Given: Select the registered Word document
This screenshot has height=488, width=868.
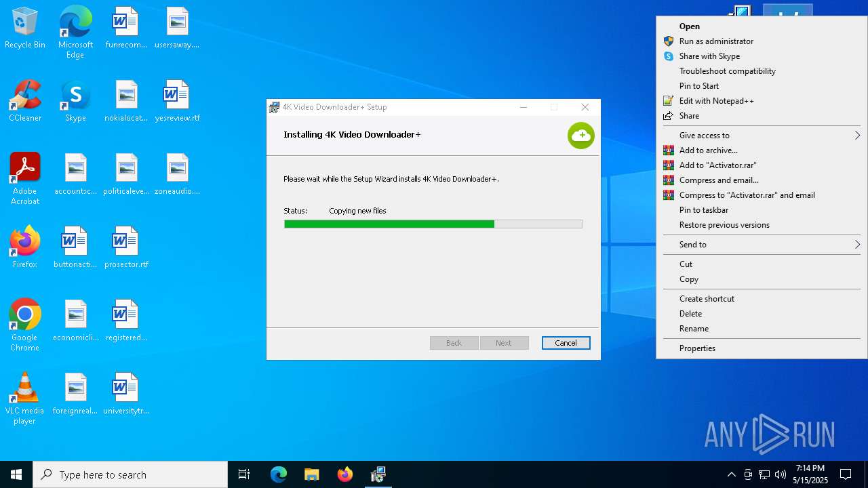Looking at the screenshot, I should (x=126, y=321).
